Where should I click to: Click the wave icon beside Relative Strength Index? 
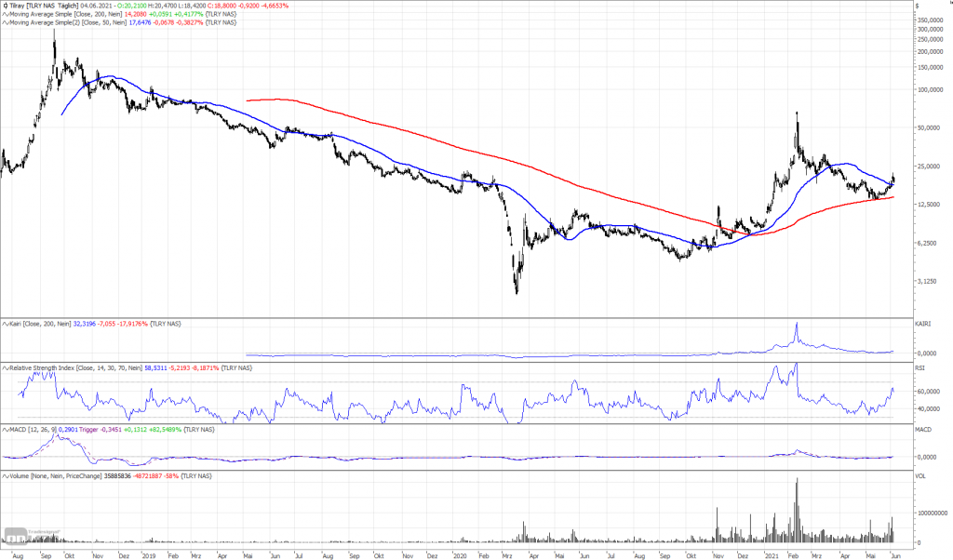(5, 368)
